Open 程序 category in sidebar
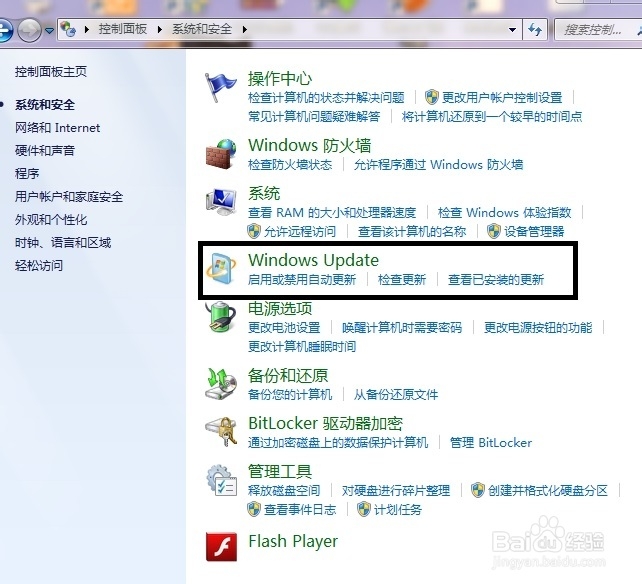This screenshot has width=642, height=584. click(x=27, y=174)
